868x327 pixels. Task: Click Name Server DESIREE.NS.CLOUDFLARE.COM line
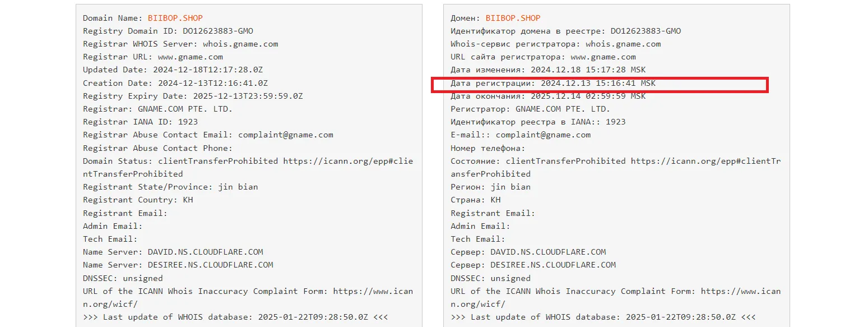click(178, 265)
